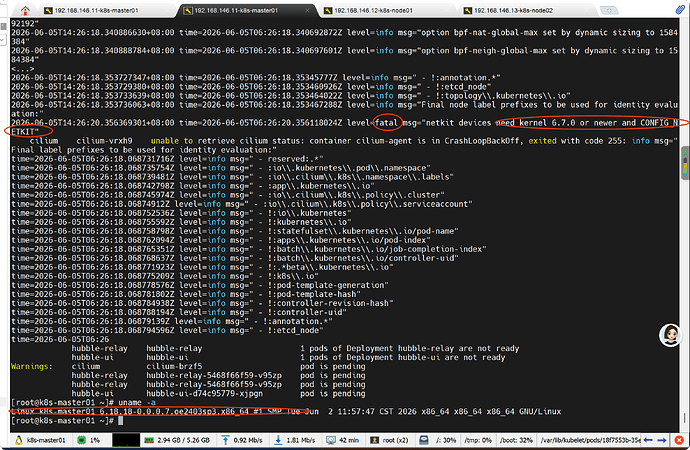Expand the left sidebar dropdown arrow
The width and height of the screenshot is (690, 450).
click(2, 40)
